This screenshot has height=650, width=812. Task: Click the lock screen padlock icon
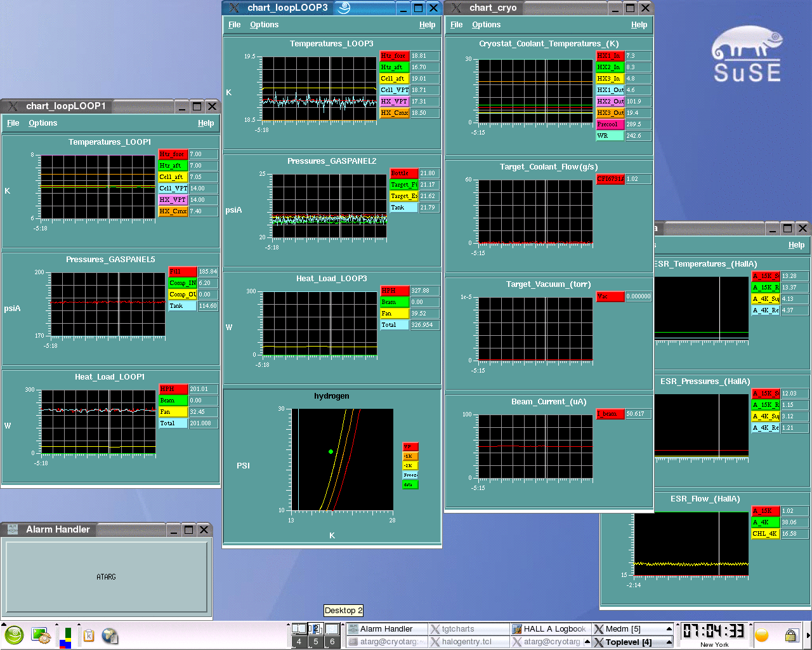pyautogui.click(x=790, y=635)
